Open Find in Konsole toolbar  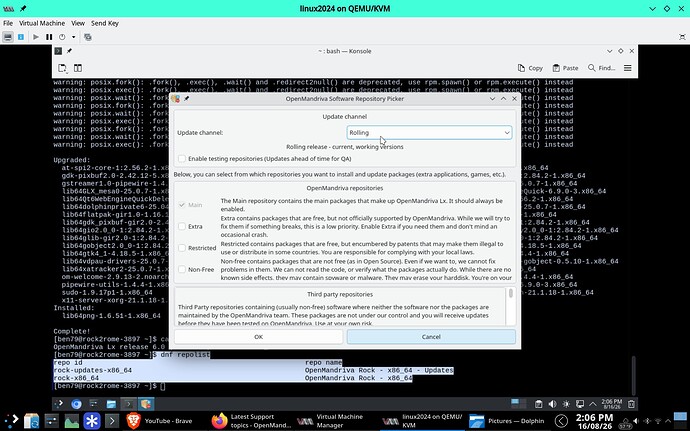pos(601,68)
